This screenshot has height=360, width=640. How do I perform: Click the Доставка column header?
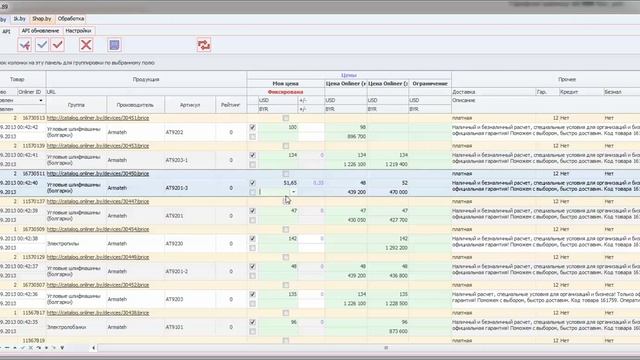(x=493, y=92)
